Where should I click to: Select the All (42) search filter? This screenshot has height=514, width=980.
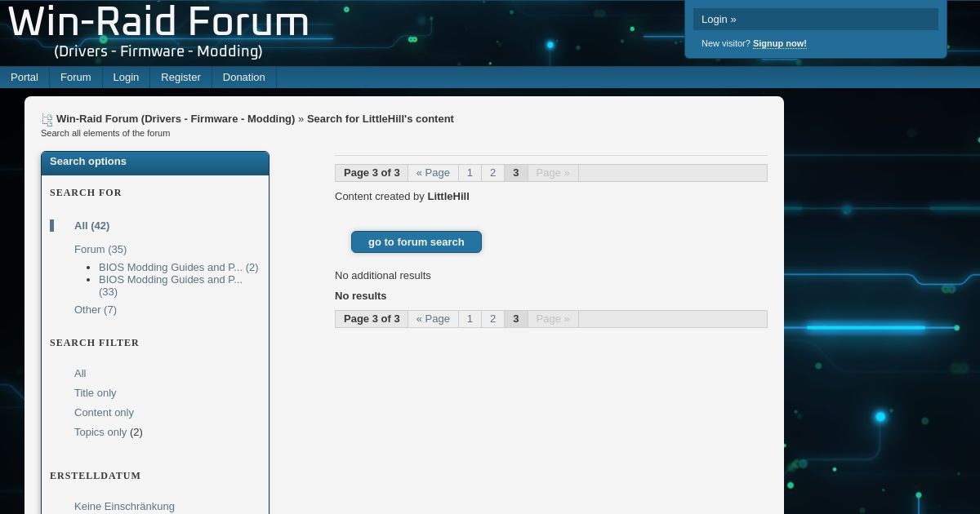(x=91, y=225)
